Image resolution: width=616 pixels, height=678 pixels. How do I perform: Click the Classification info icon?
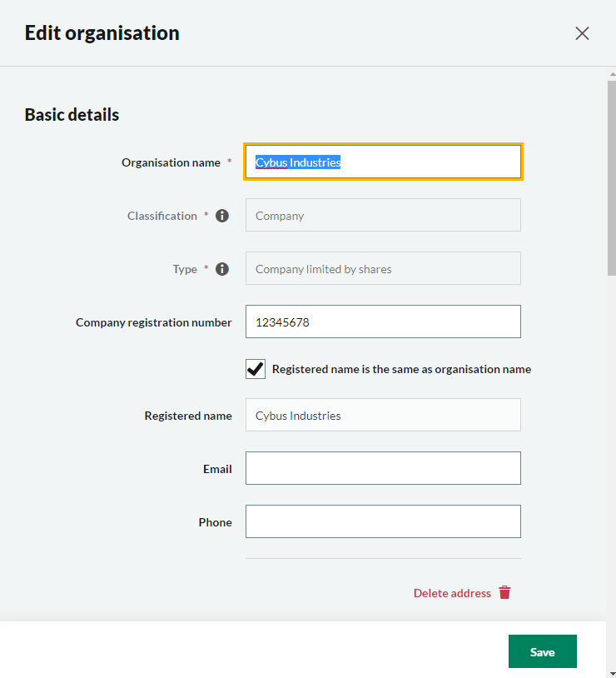tap(222, 216)
